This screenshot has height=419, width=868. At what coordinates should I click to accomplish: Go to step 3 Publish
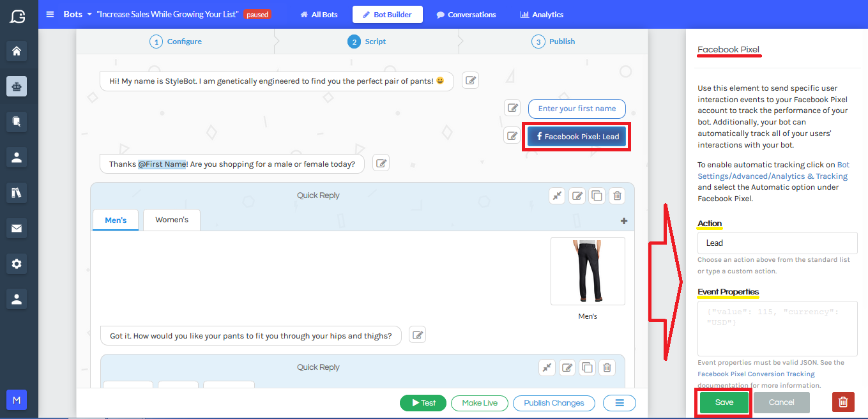pyautogui.click(x=553, y=42)
